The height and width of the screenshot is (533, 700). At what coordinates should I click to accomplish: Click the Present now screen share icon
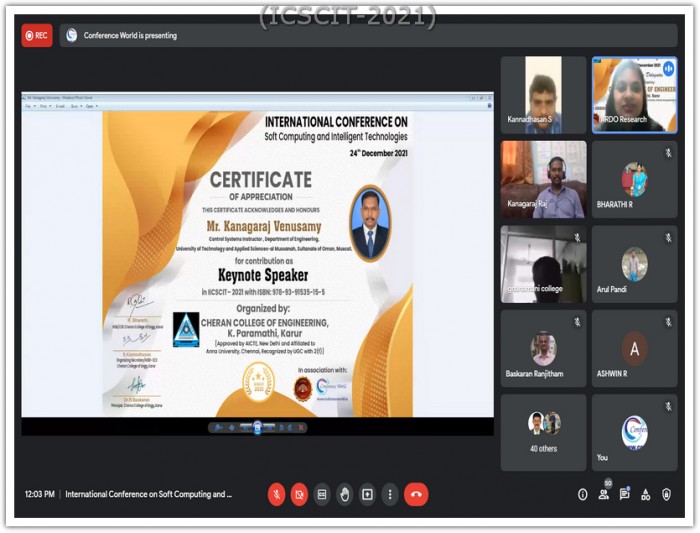coord(367,494)
